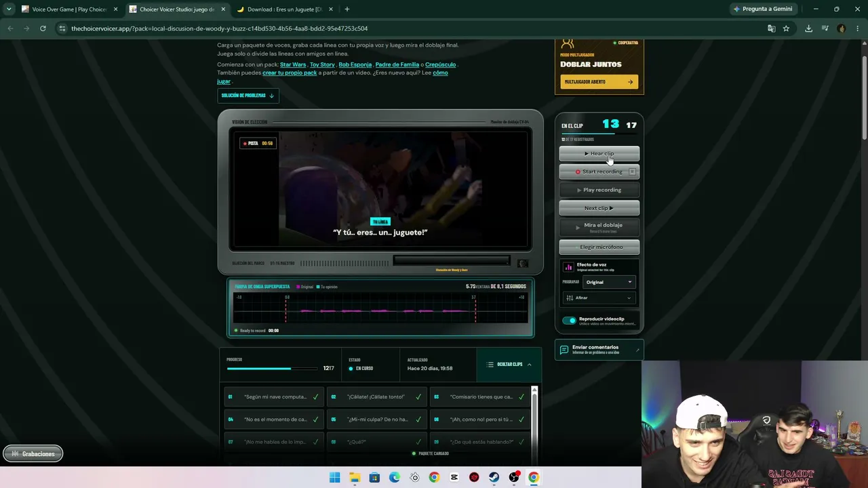The height and width of the screenshot is (488, 868).
Task: Select clip 08 "¿Qué?"
Action: (376, 442)
